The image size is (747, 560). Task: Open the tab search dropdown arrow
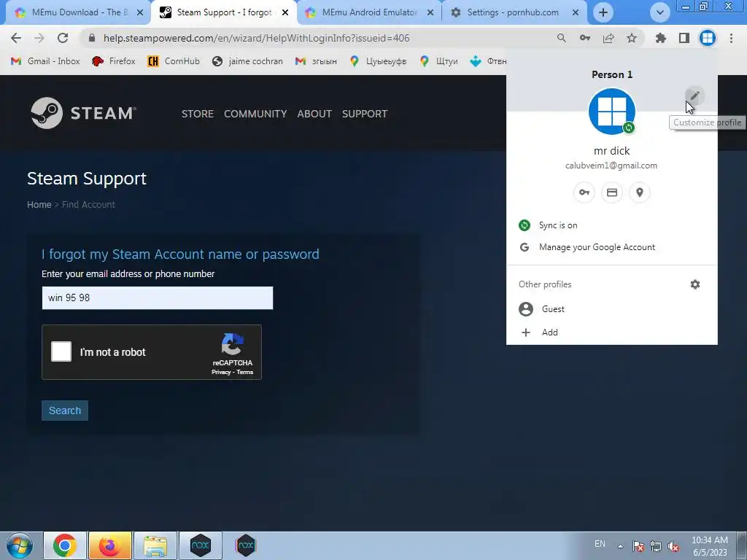pos(659,12)
